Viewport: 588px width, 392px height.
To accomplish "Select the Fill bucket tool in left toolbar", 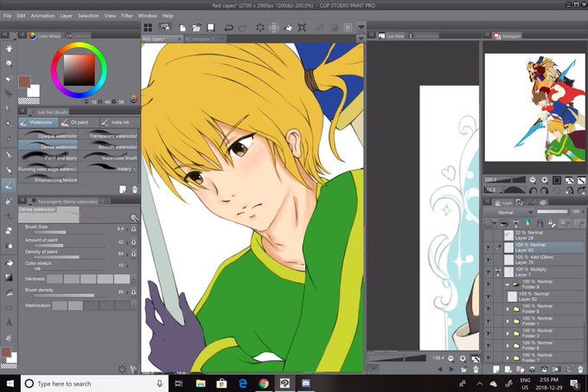I will pos(9,262).
